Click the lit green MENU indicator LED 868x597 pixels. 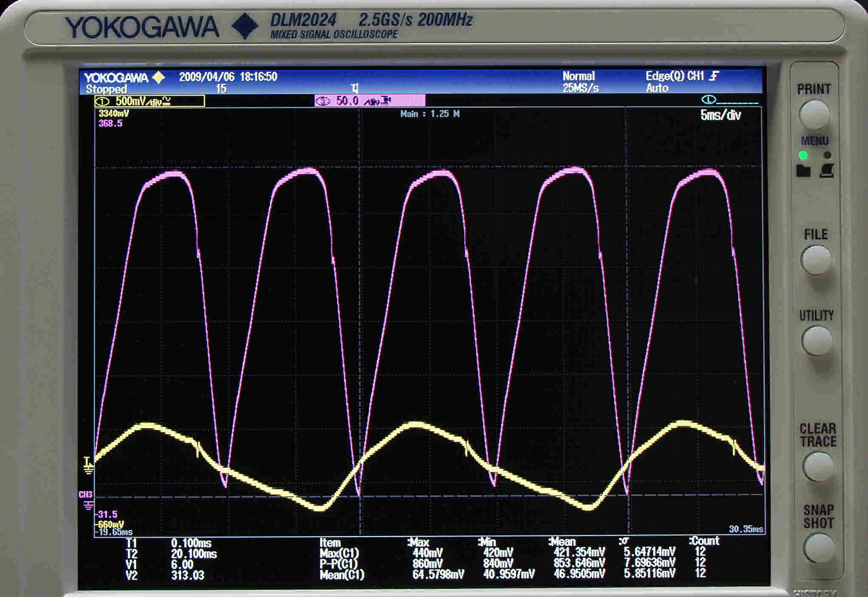pos(803,155)
